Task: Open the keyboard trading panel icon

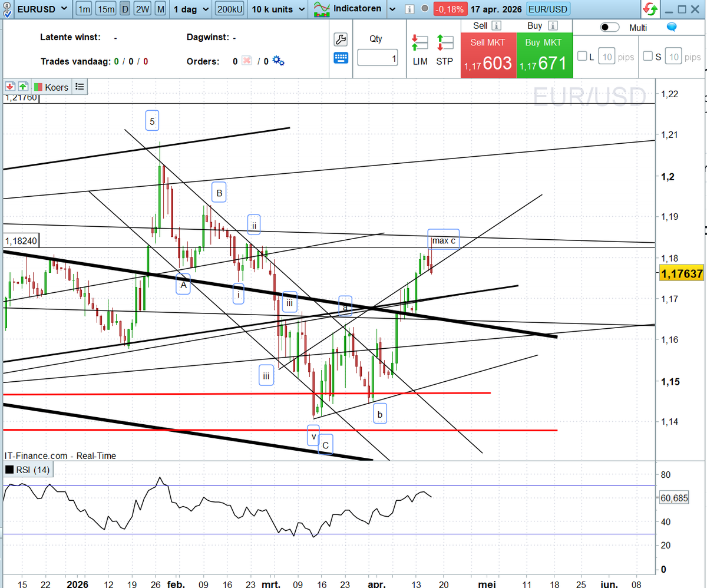Action: pos(341,58)
